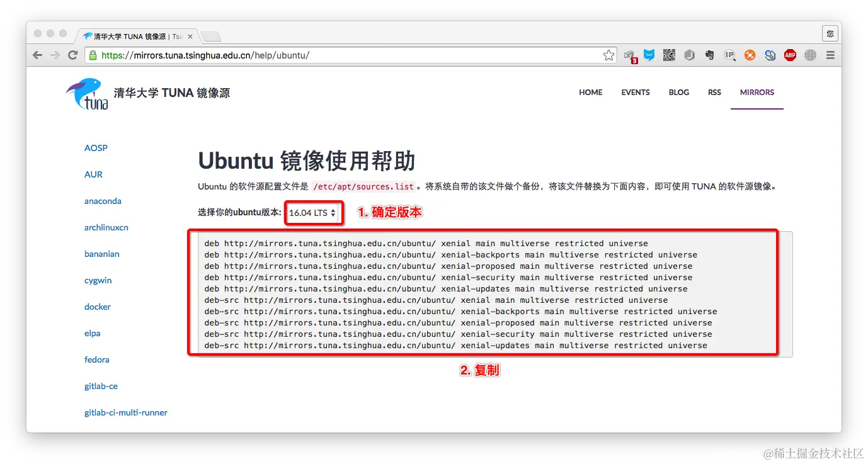This screenshot has width=868, height=464.
Task: Open the EVENTS nav item
Action: 636,93
